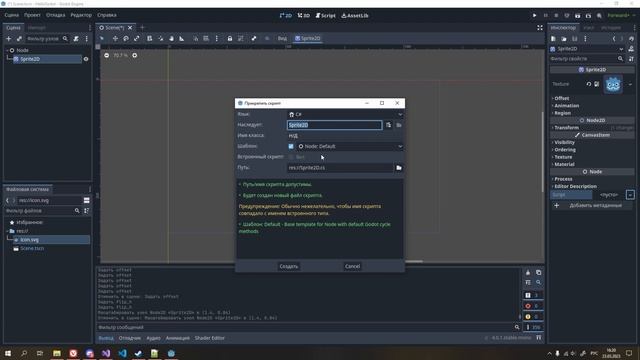Browse for script path folder icon
640x360 pixels.
[x=399, y=168]
